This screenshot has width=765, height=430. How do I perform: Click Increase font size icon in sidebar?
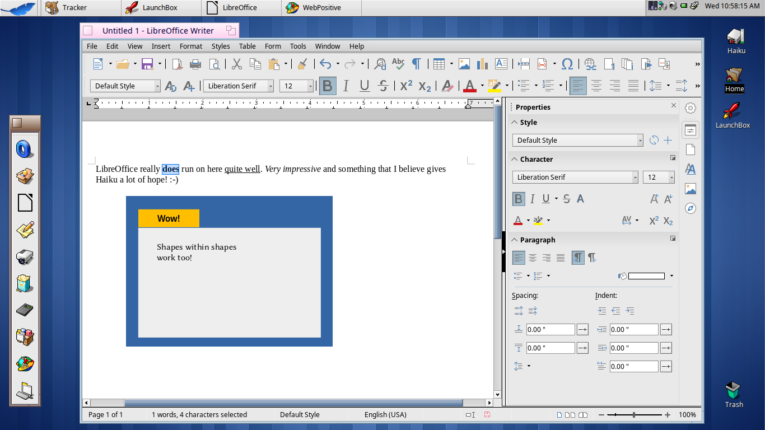[x=654, y=199]
